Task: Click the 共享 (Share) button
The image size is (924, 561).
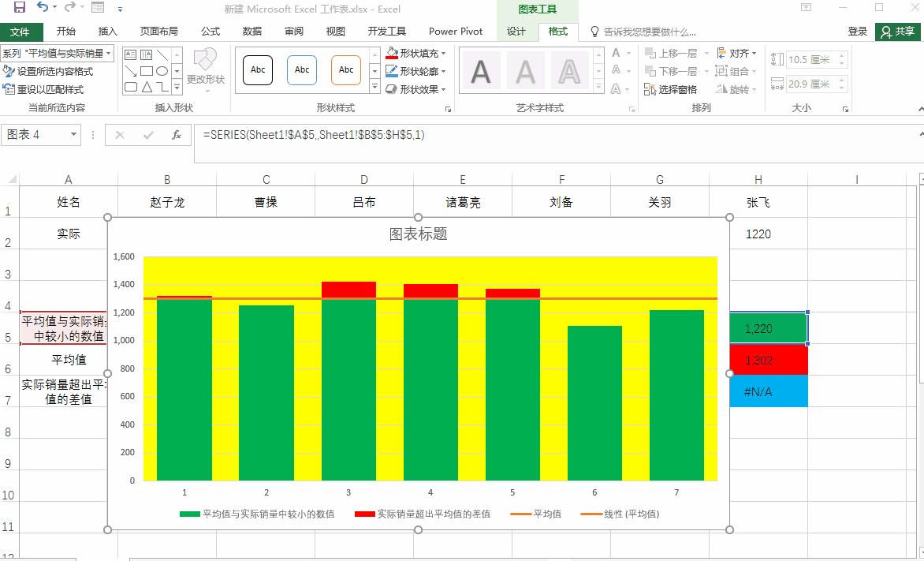Action: (899, 32)
